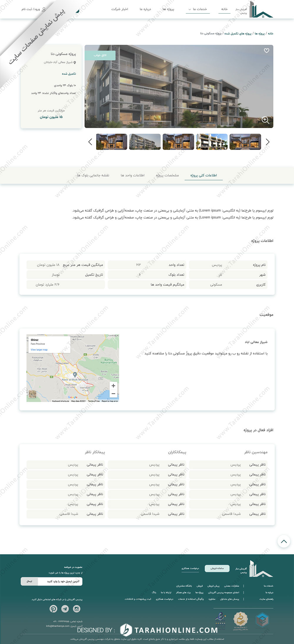This screenshot has height=644, width=294.
Task: Zoom in on the map with plus button
Action: tap(113, 386)
